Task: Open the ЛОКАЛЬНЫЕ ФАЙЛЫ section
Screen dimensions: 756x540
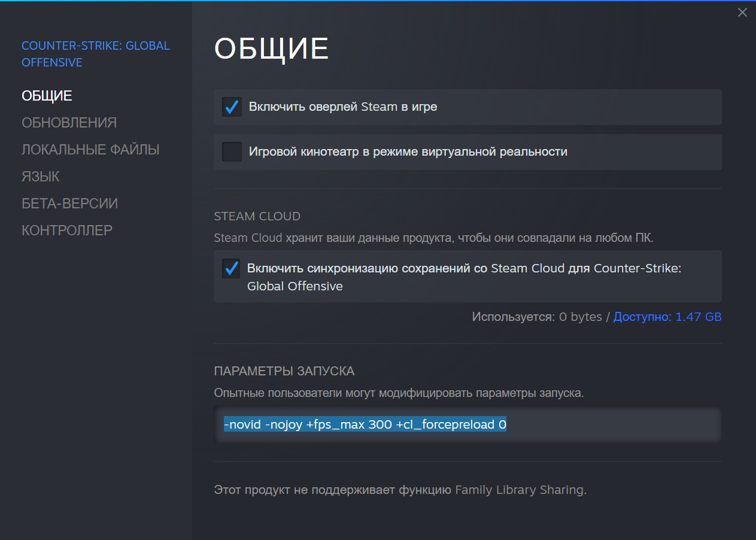Action: tap(90, 150)
